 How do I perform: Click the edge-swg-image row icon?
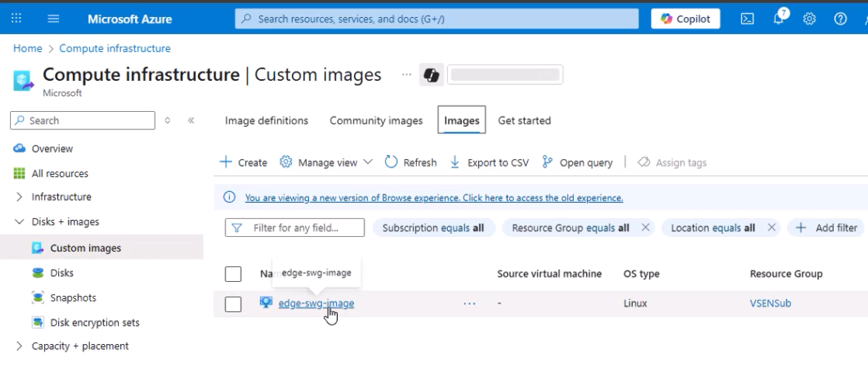266,302
